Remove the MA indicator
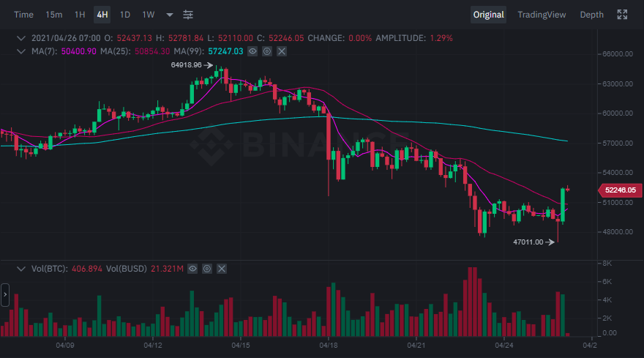This screenshot has height=358, width=644. coord(282,51)
